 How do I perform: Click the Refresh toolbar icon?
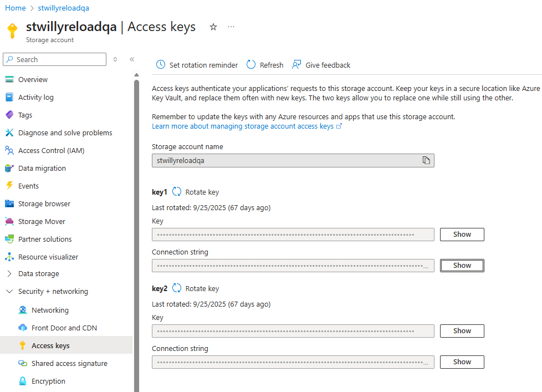pos(251,65)
